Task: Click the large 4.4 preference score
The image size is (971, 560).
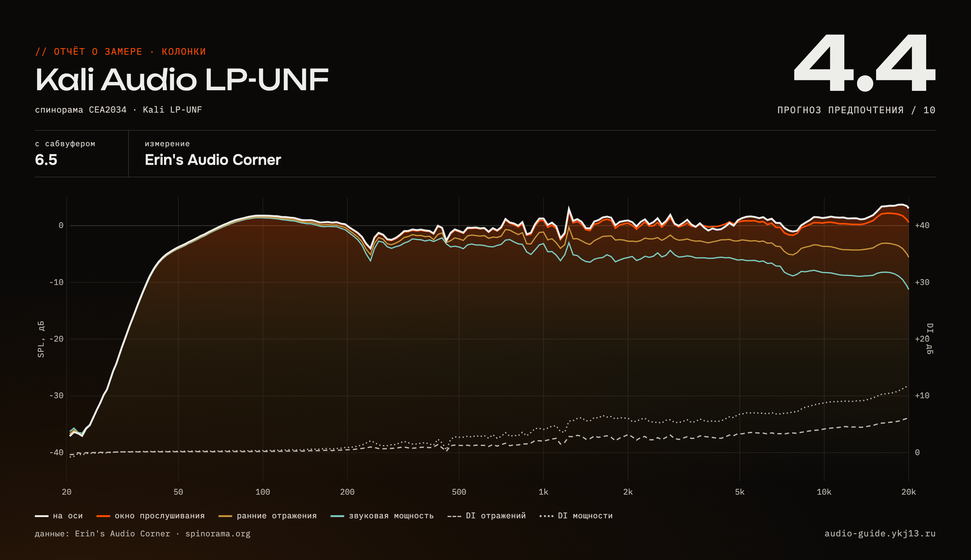Action: pos(865,63)
